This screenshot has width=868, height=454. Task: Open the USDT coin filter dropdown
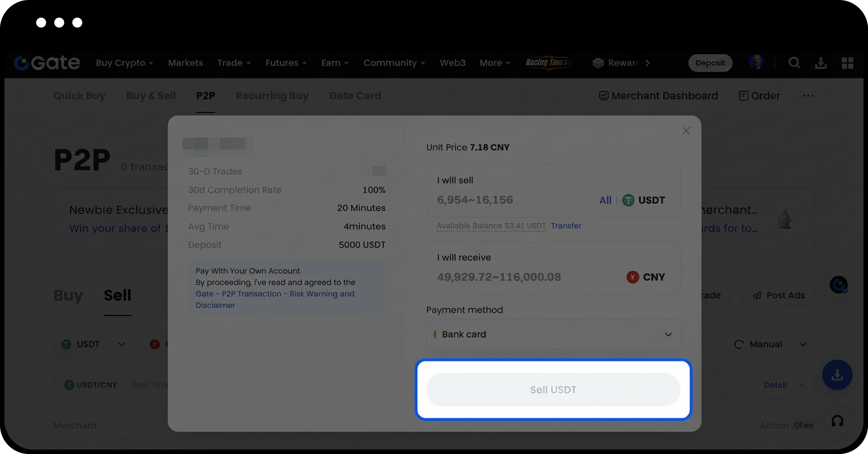point(94,344)
